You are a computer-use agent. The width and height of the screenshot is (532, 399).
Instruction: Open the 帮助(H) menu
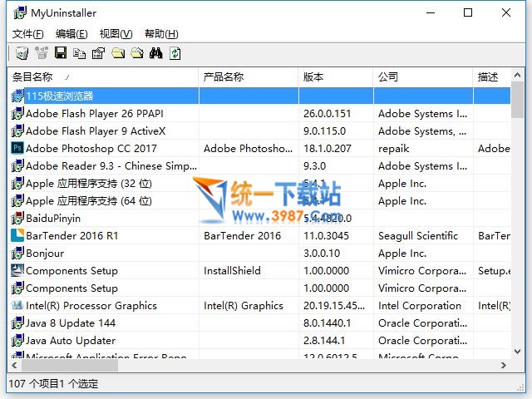(161, 34)
